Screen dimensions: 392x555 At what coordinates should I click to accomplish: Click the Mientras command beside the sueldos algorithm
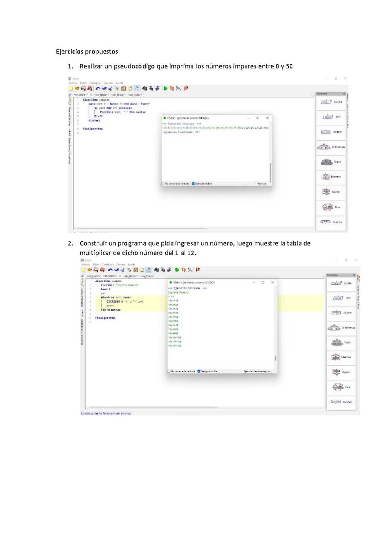pos(341,357)
